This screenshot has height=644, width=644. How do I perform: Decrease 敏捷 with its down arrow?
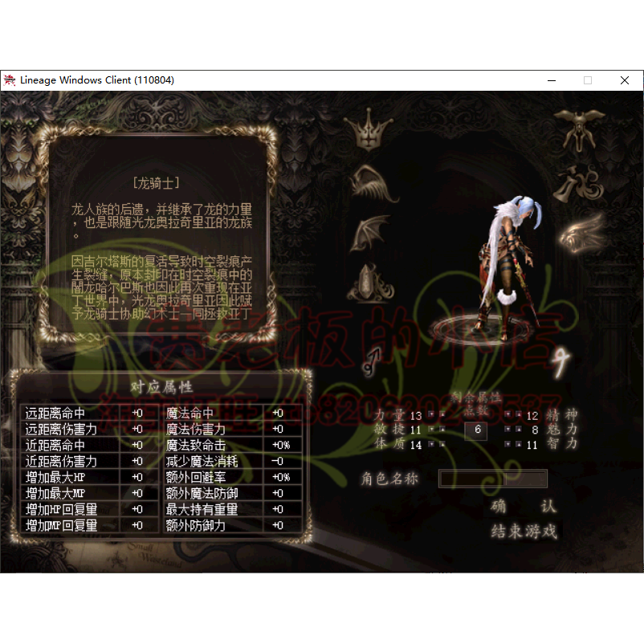click(x=431, y=429)
